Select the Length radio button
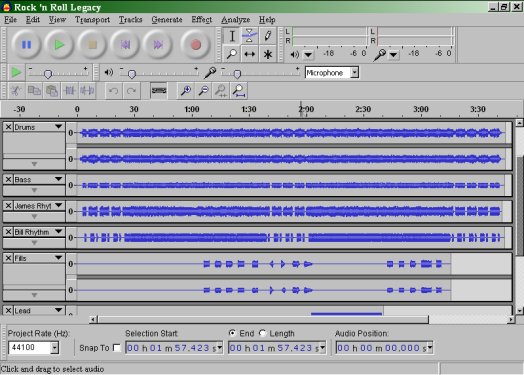This screenshot has width=524, height=375. [262, 333]
